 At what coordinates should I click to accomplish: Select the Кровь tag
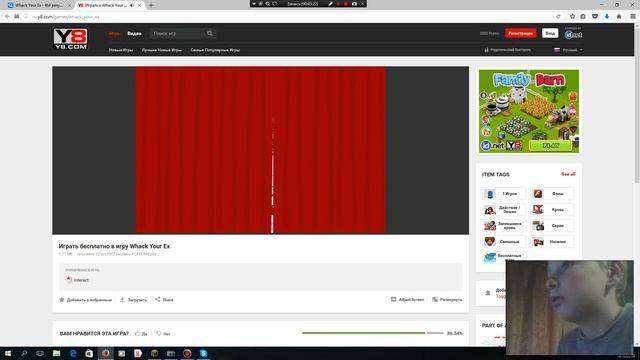[552, 209]
